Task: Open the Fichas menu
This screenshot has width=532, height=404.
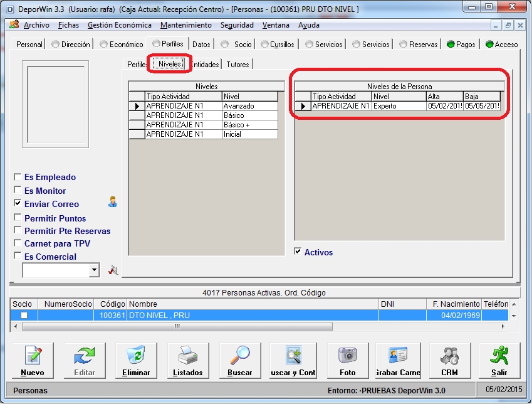Action: (68, 25)
